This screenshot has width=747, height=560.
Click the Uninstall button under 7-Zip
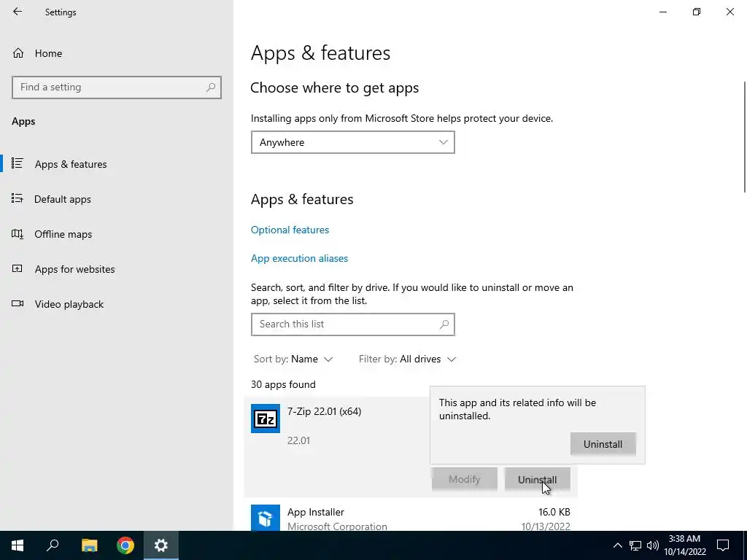click(537, 479)
